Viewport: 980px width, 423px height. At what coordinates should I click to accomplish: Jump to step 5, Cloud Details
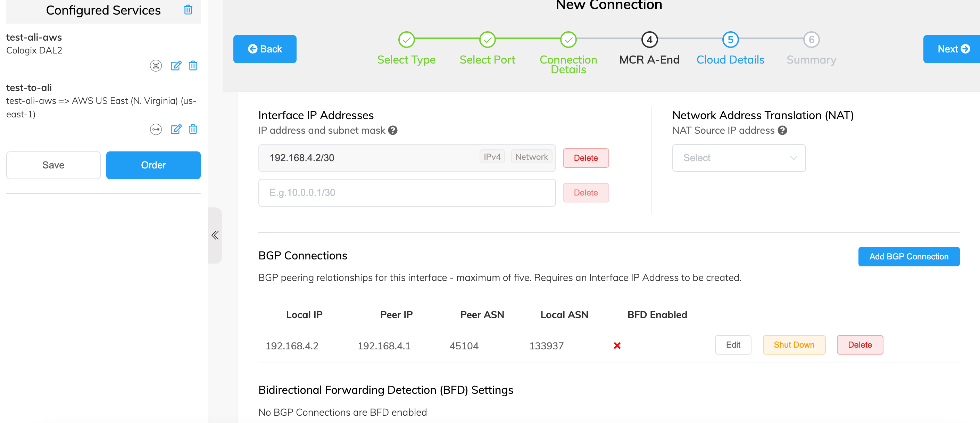(730, 49)
